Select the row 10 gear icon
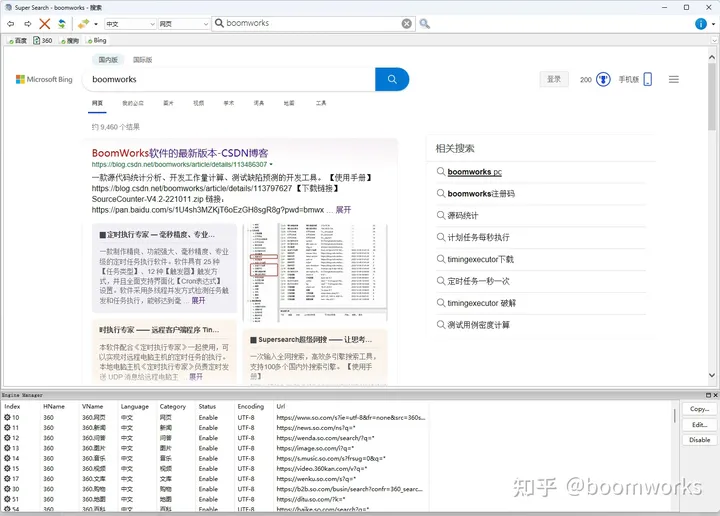720x516 pixels. (7, 417)
